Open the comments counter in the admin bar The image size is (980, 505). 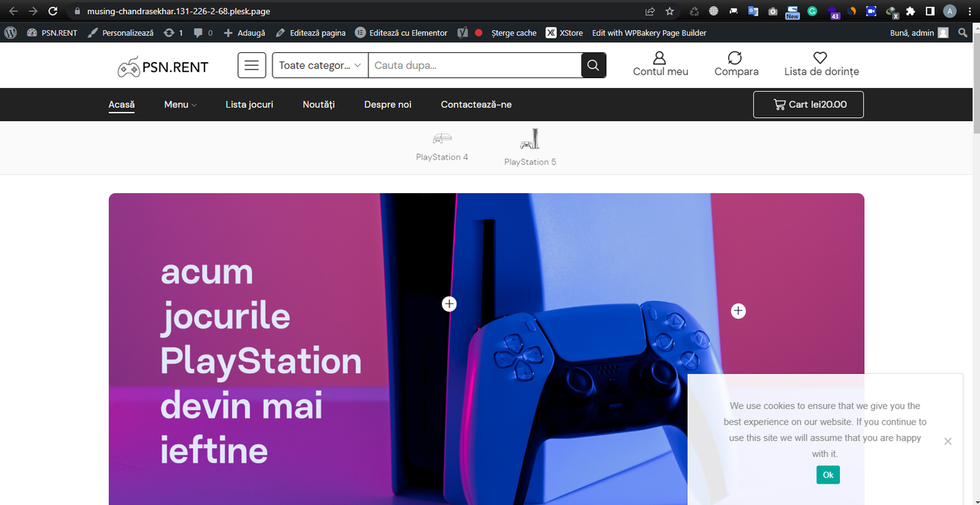click(203, 33)
